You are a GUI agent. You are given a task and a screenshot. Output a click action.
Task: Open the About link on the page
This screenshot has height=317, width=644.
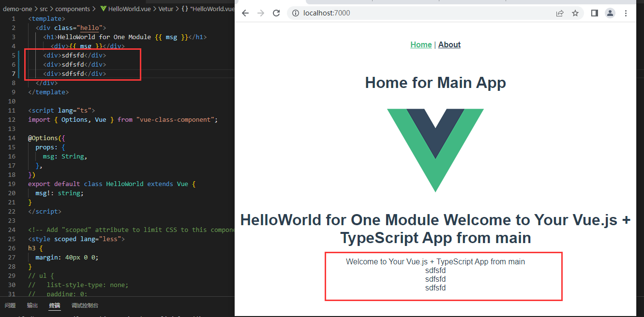449,44
